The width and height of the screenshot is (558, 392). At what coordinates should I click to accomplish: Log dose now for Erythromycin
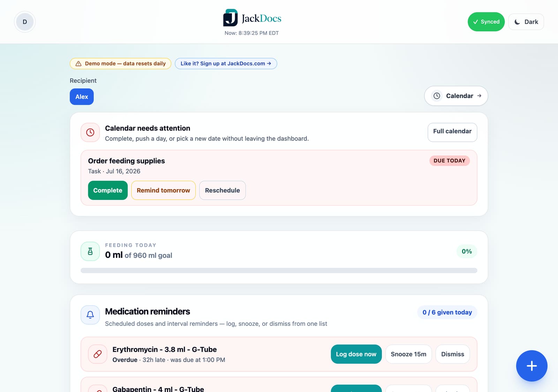click(356, 354)
